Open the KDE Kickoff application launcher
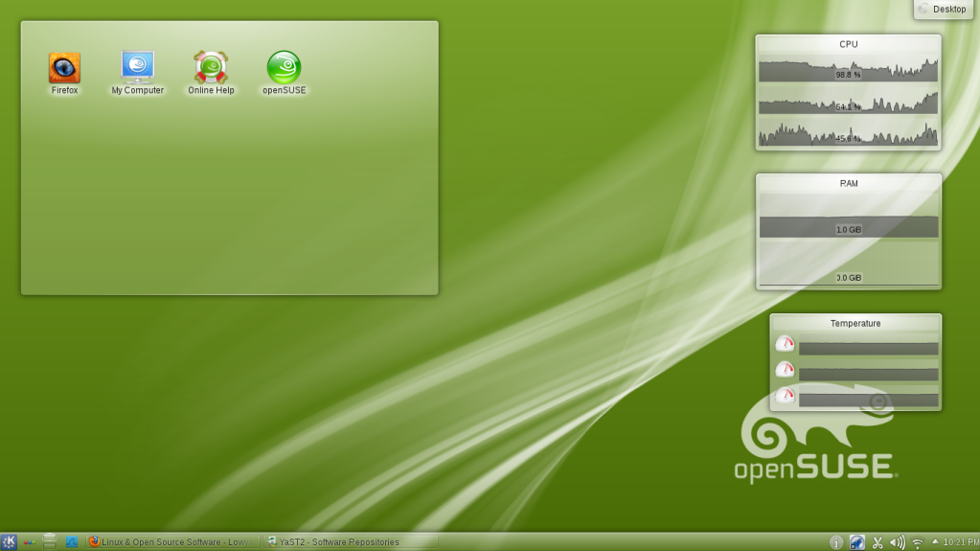This screenshot has width=980, height=551. pos(10,542)
